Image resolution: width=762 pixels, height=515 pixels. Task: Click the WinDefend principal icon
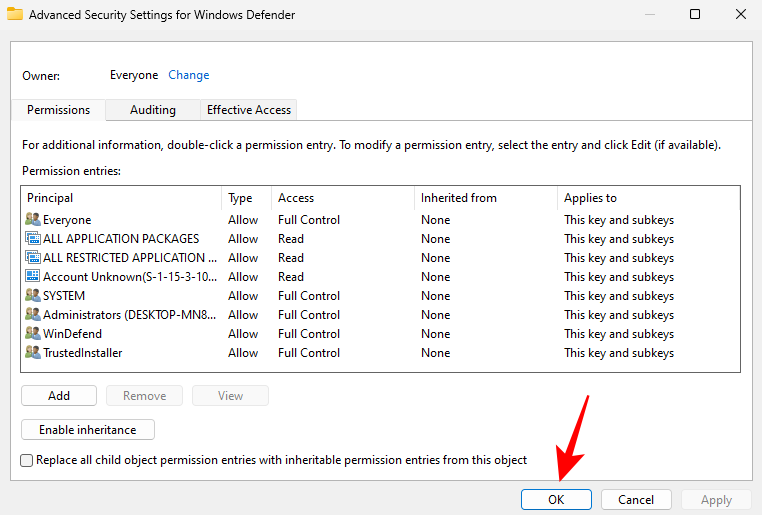[x=32, y=334]
